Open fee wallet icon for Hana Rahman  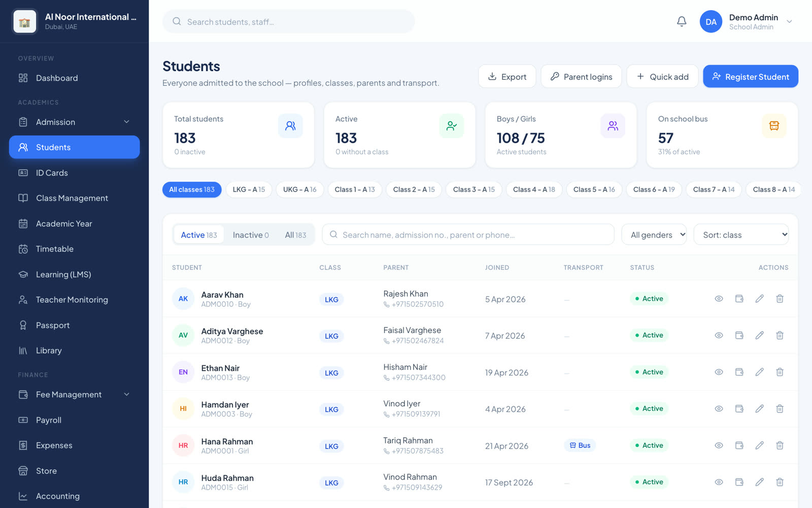[x=739, y=446]
